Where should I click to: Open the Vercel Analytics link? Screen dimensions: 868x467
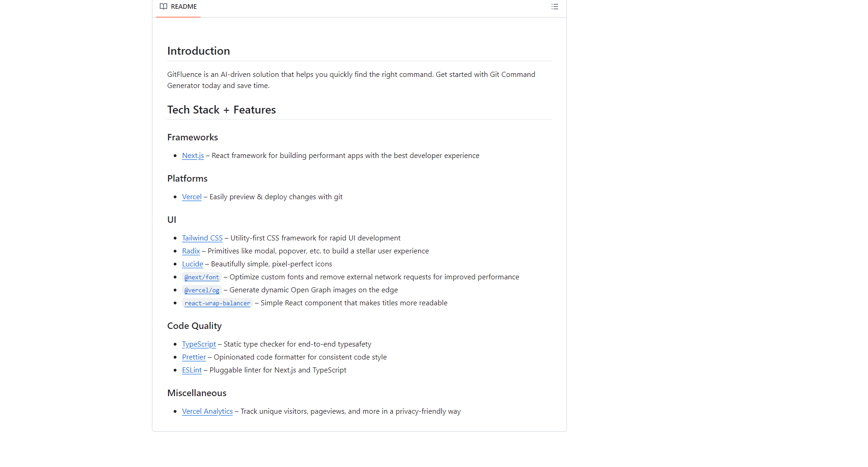[207, 411]
